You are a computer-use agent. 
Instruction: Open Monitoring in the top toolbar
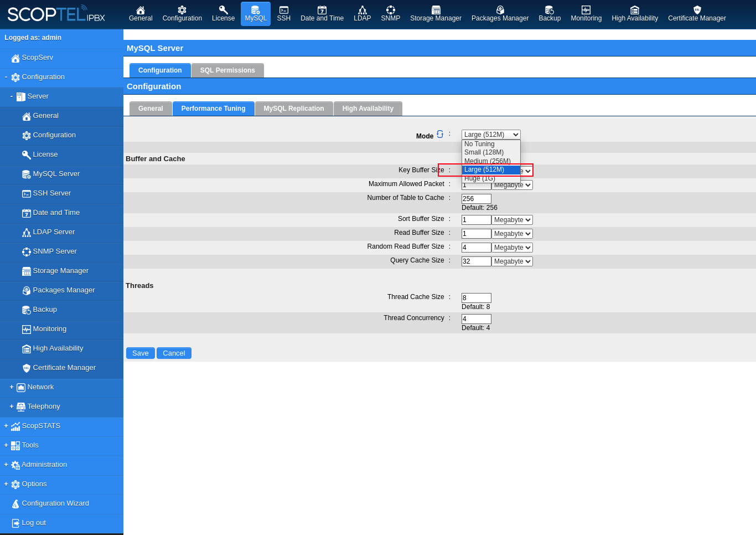(x=586, y=14)
